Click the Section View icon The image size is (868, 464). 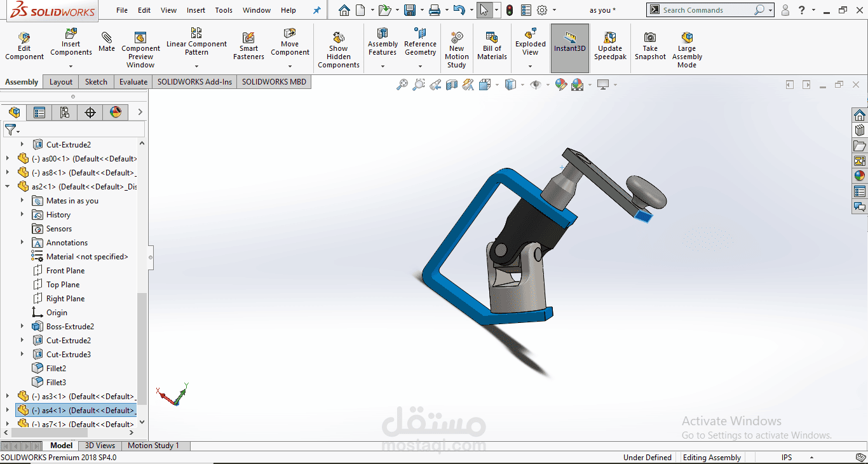(452, 85)
